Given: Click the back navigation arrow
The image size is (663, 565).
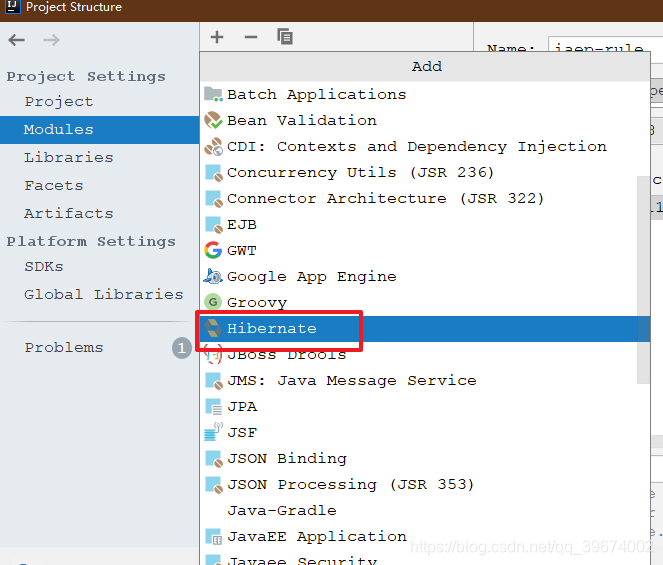Looking at the screenshot, I should [x=17, y=40].
